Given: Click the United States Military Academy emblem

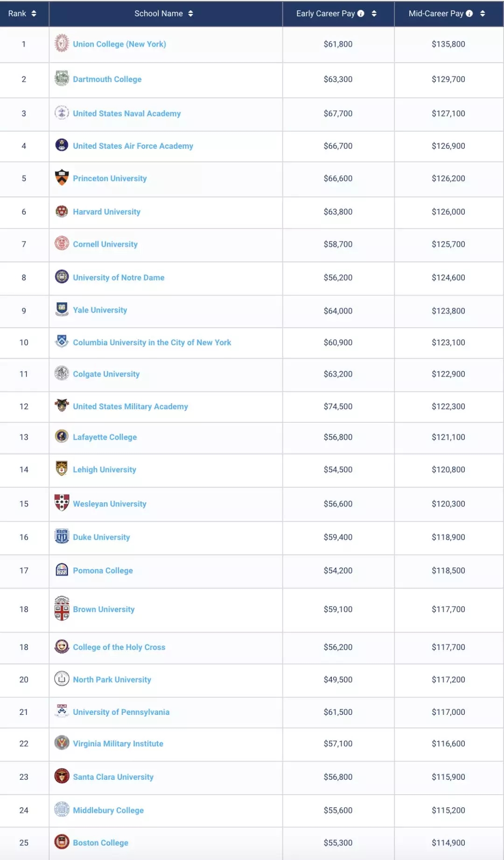Looking at the screenshot, I should [x=62, y=405].
